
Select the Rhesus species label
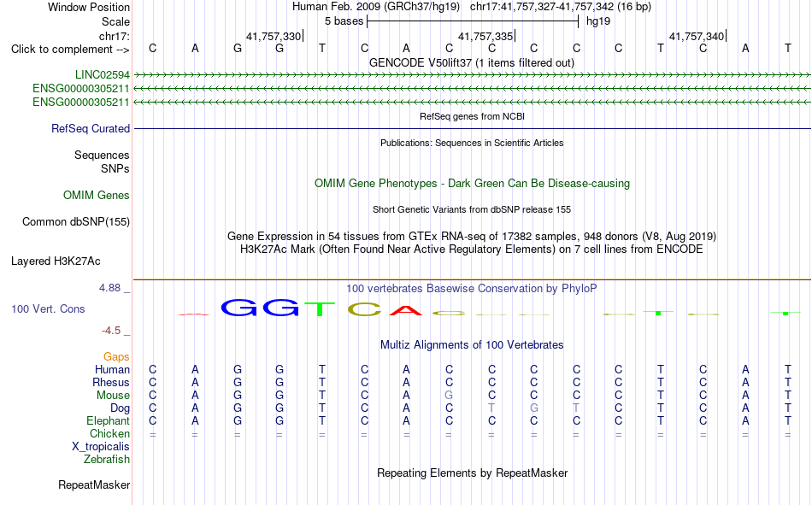(x=111, y=382)
